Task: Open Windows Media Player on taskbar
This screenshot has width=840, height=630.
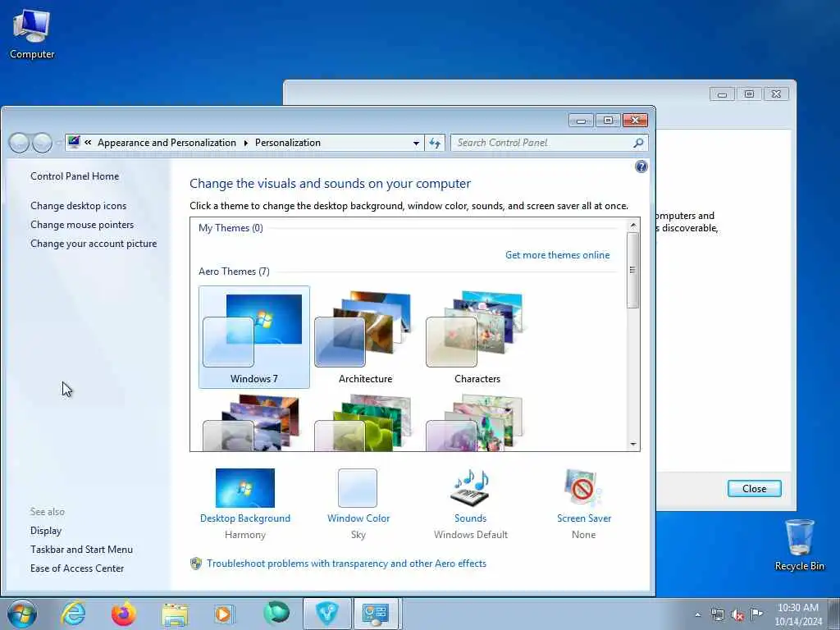Action: tap(223, 614)
